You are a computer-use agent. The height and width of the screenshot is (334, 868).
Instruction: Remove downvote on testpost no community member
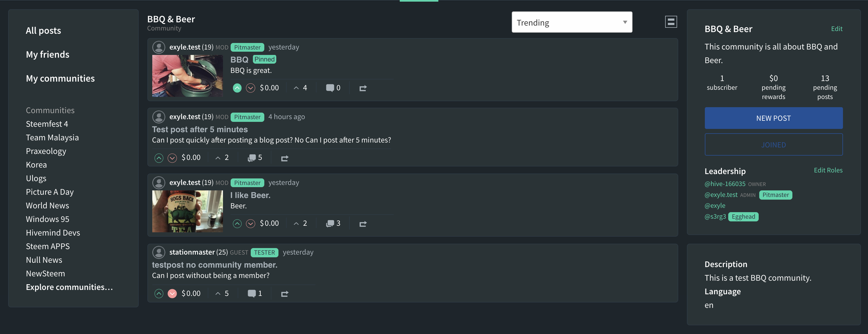(172, 293)
